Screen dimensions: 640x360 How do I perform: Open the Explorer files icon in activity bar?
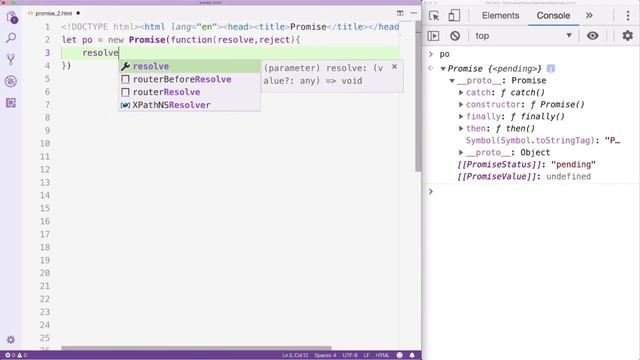click(x=11, y=18)
